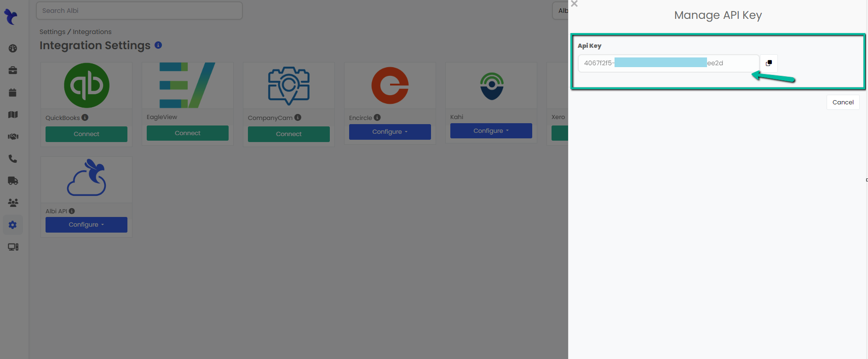
Task: Click the Kahi integration label
Action: (x=457, y=117)
